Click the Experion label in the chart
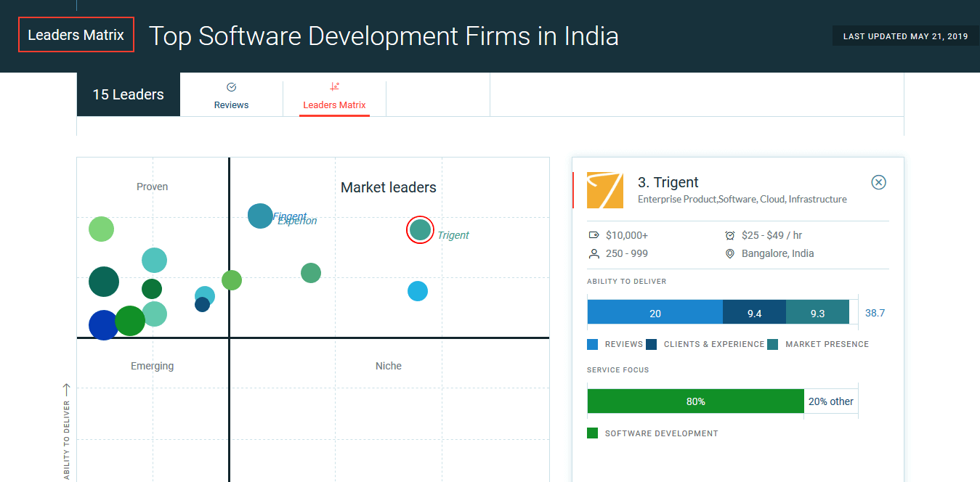The height and width of the screenshot is (482, 980). 298,221
